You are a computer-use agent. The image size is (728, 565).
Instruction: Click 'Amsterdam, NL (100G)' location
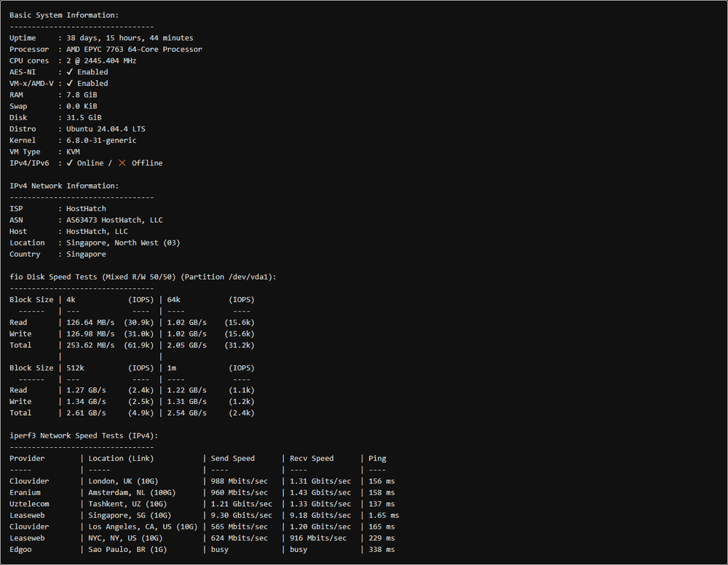coord(132,493)
